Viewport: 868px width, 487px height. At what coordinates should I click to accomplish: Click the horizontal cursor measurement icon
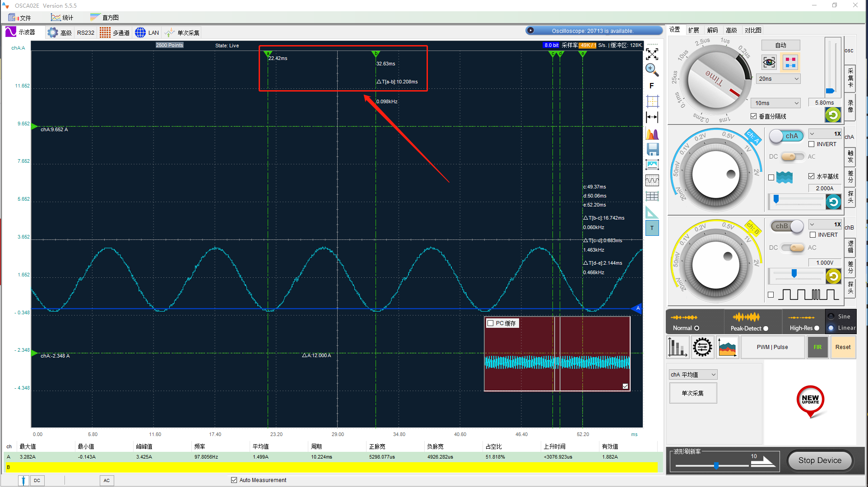pos(652,117)
